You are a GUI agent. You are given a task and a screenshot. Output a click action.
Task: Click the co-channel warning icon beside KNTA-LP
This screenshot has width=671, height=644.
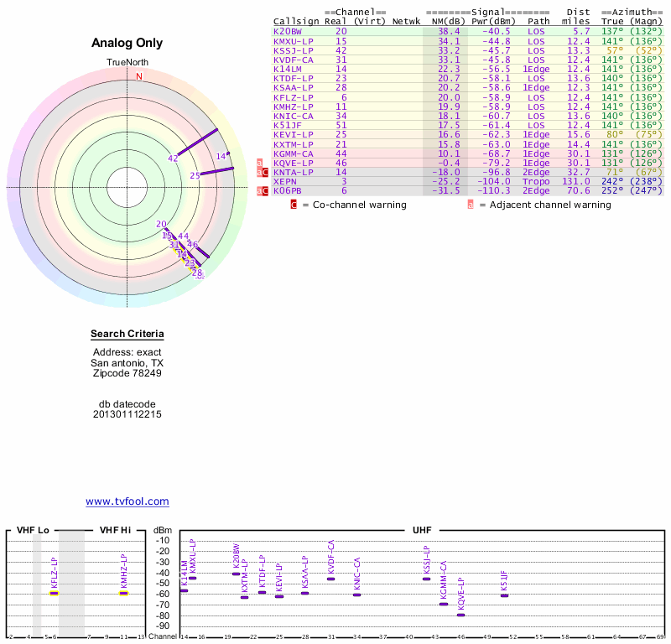tap(265, 173)
